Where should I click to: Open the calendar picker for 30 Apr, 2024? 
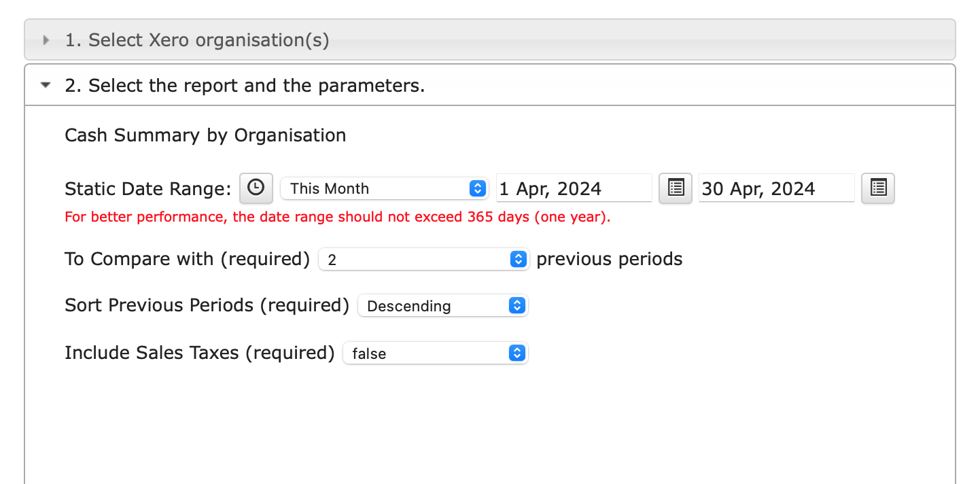click(x=878, y=188)
